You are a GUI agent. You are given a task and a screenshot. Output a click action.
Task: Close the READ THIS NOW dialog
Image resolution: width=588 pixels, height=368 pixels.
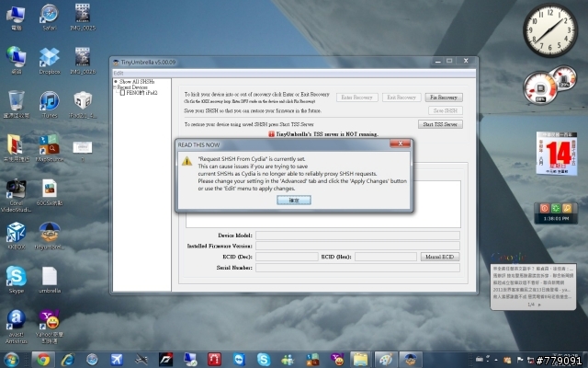click(401, 144)
